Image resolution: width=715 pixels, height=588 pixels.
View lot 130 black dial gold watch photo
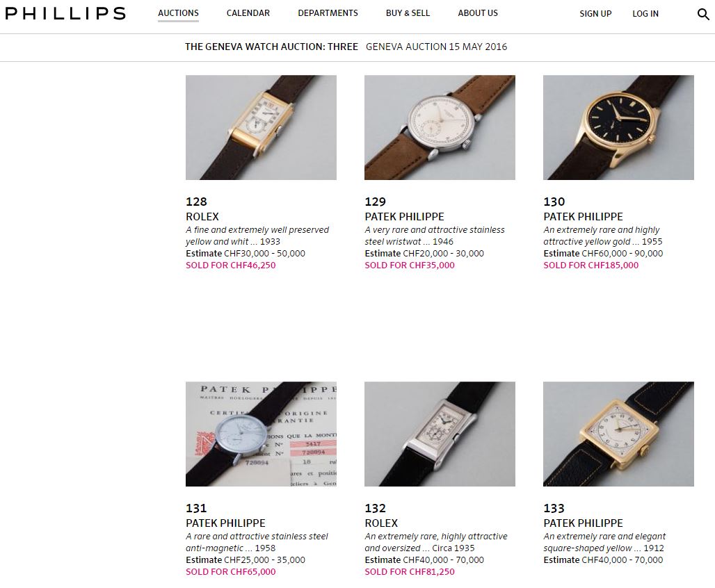pyautogui.click(x=618, y=128)
